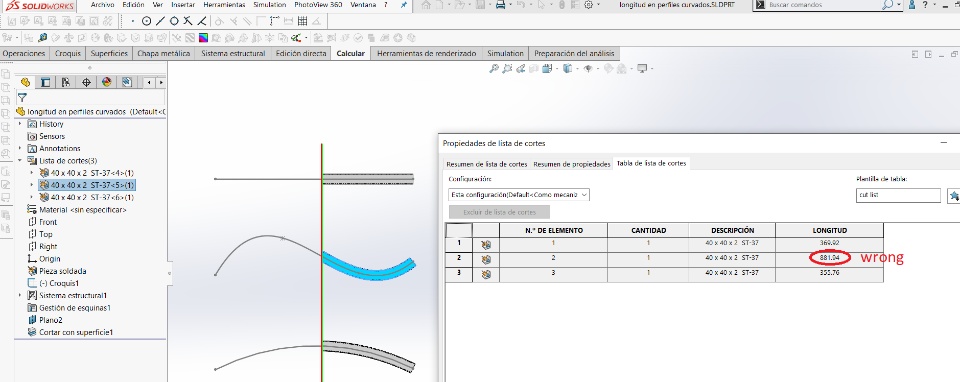Select the Tabla de lista de cortes tab
960x382 pixels.
coord(651,163)
